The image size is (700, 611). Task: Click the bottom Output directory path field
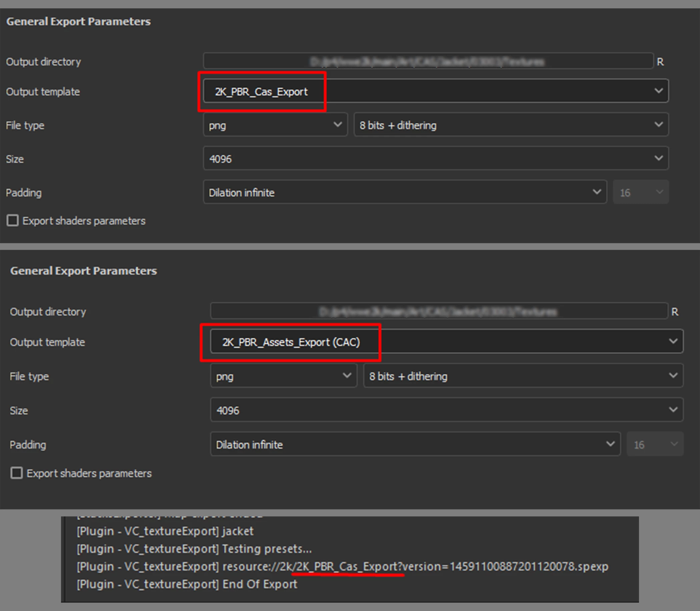pyautogui.click(x=439, y=311)
